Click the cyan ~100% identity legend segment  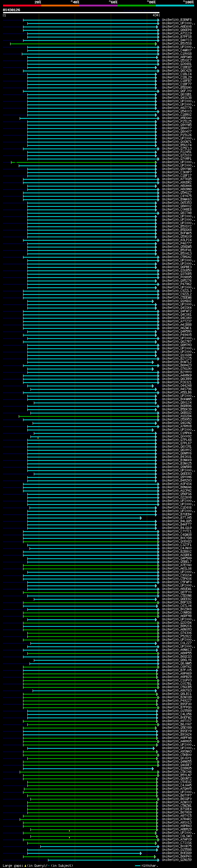point(175,6)
